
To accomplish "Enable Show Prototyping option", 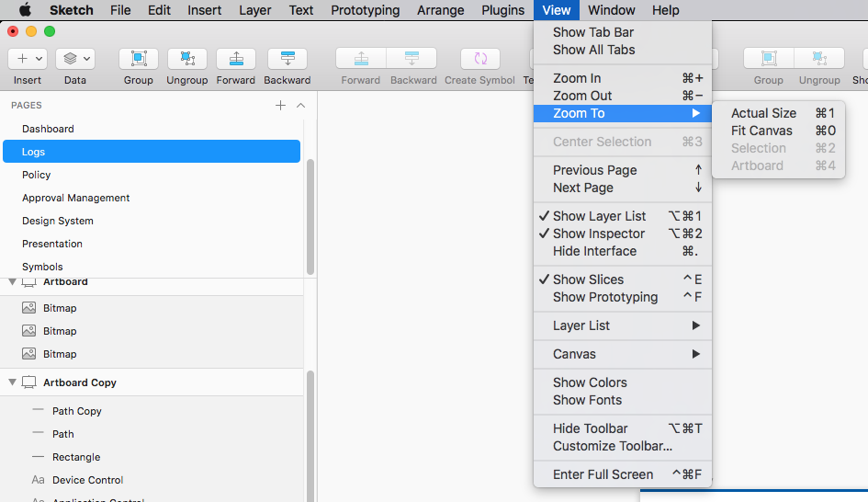I will pyautogui.click(x=622, y=297).
